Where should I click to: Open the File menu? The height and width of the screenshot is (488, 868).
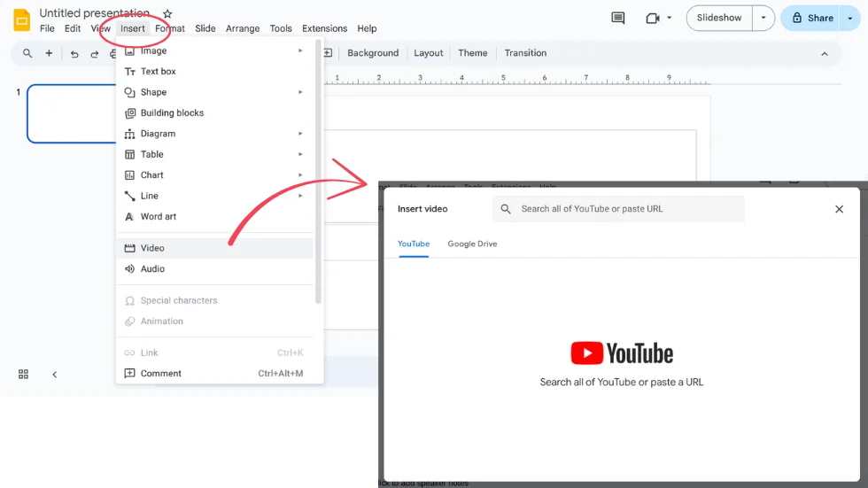point(47,28)
